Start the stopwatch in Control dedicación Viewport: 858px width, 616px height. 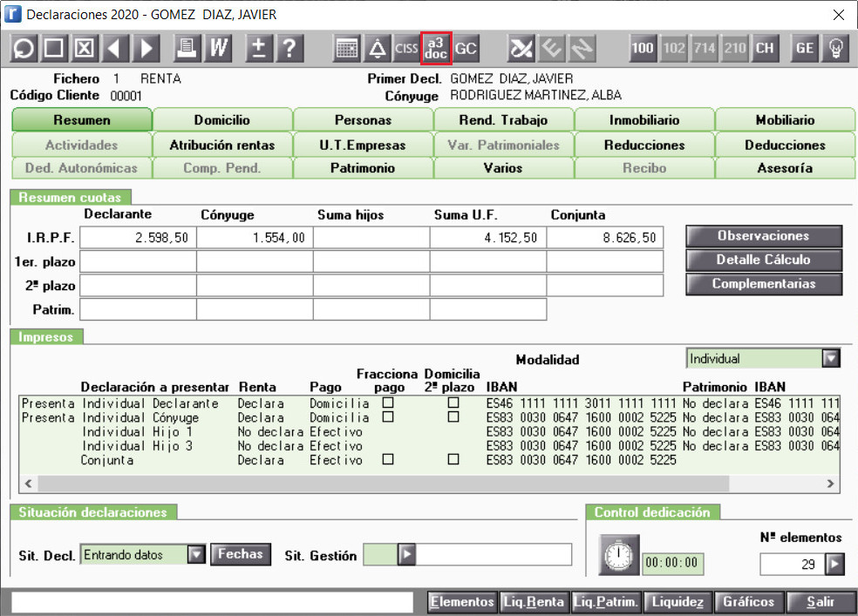point(619,555)
